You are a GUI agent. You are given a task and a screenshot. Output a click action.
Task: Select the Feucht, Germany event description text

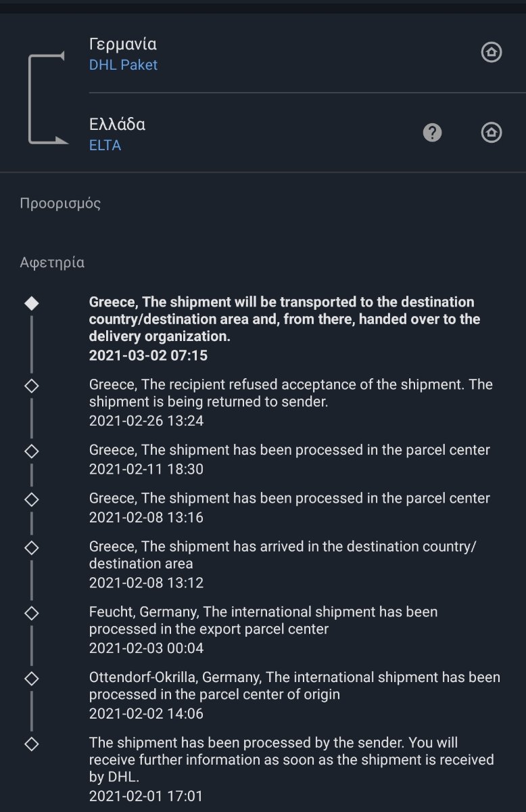pyautogui.click(x=264, y=621)
